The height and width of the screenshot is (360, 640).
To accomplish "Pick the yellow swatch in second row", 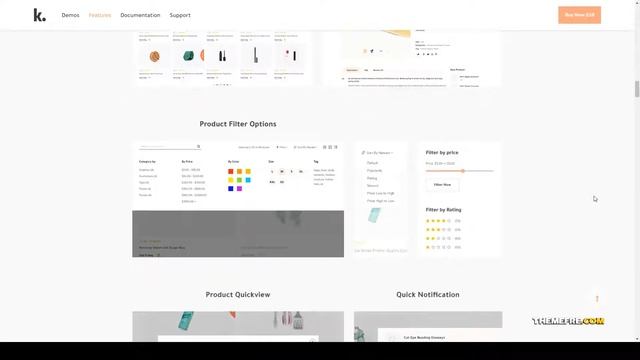I will (x=231, y=180).
